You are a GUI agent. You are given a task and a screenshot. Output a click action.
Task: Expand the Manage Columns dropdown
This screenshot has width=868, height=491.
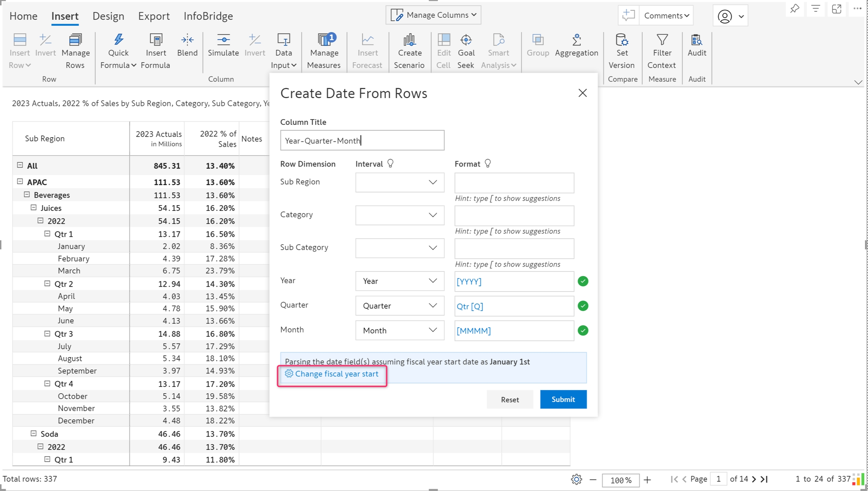[433, 15]
